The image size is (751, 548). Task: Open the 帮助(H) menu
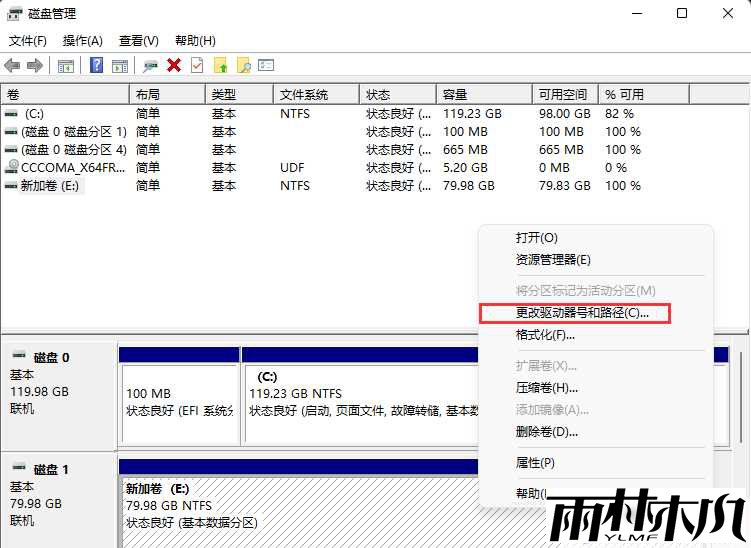click(x=195, y=41)
